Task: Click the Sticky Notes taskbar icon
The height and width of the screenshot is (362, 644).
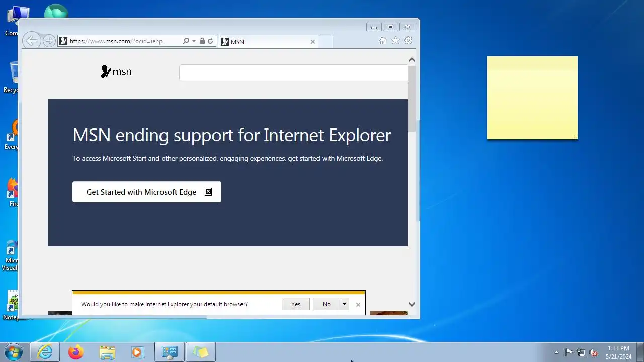Action: point(201,352)
